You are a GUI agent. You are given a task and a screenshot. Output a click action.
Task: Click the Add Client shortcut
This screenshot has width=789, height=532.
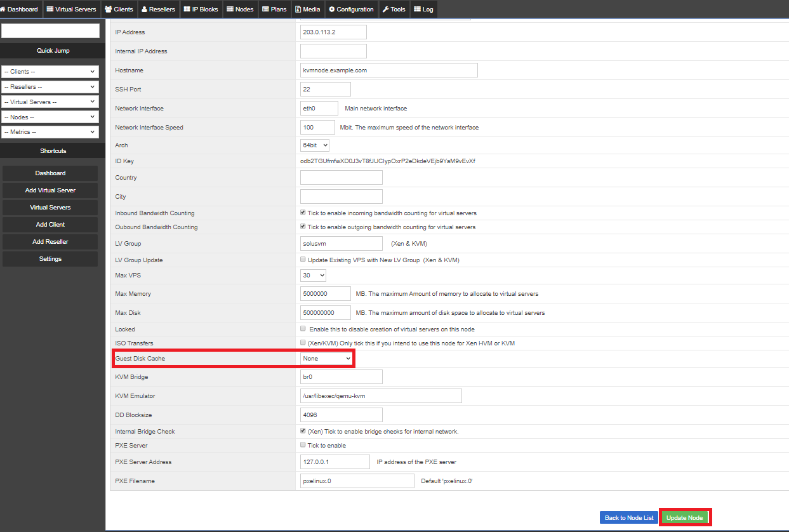click(50, 225)
